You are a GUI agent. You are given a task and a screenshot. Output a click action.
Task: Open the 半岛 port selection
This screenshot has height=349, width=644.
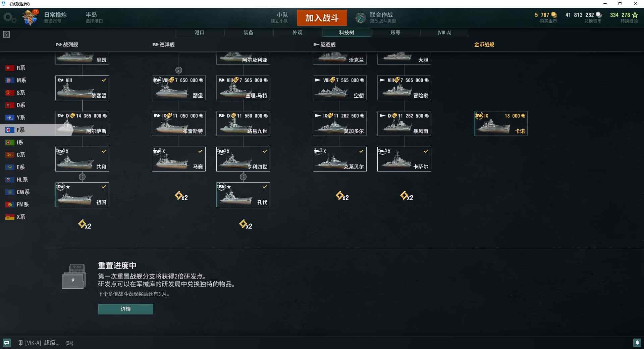click(94, 17)
